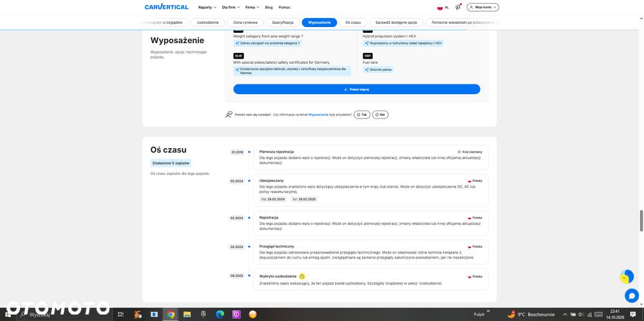
Task: Open the notification center icon
Action: tap(634, 315)
